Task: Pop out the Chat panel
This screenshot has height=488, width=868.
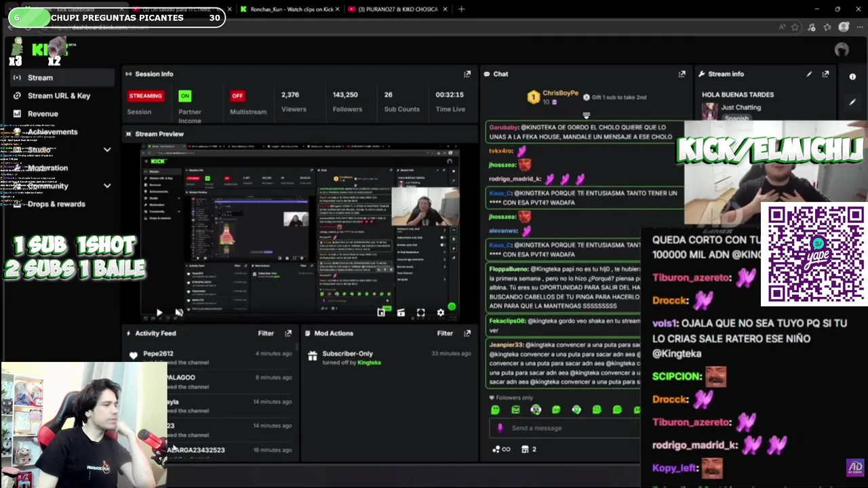Action: 682,74
